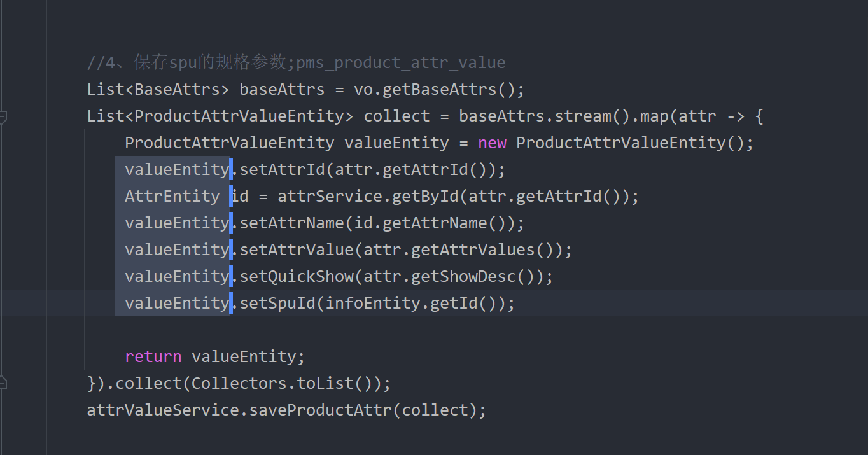Viewport: 868px width, 455px height.
Task: Click the comment '//4、保存spu的规格参数;pms_product_attr_value'
Action: click(296, 62)
